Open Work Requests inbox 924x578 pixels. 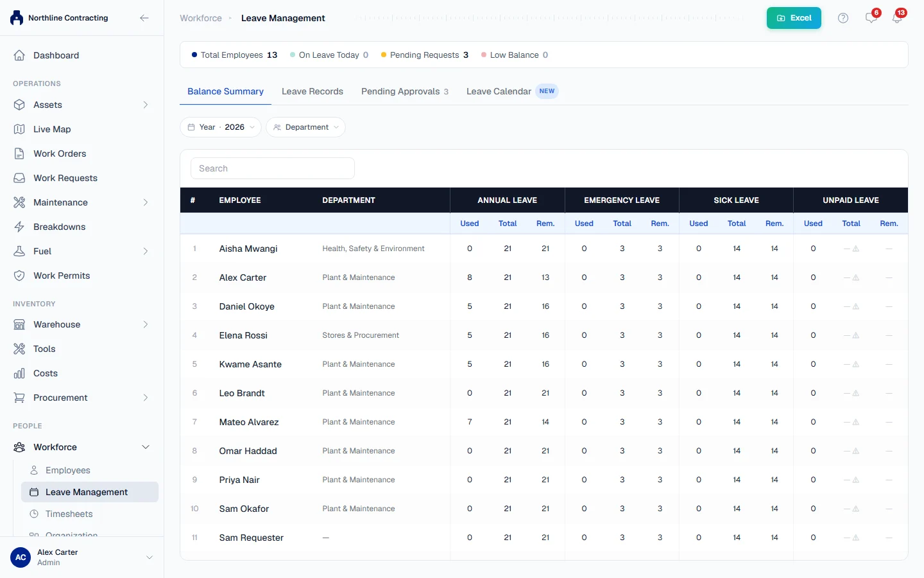82,178
